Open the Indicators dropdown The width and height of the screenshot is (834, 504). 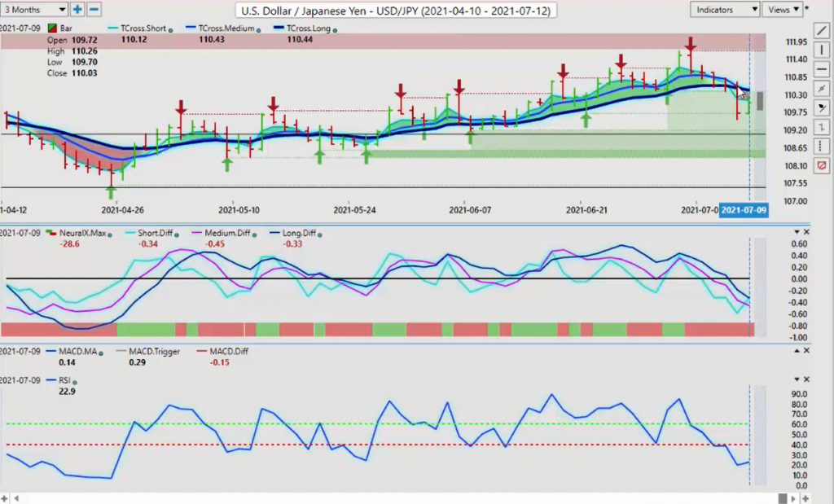tap(724, 10)
